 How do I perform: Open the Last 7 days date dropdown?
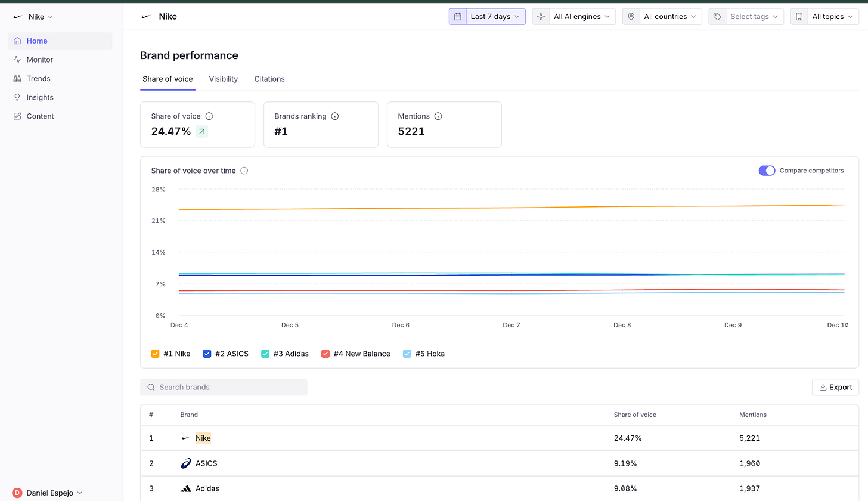pyautogui.click(x=487, y=17)
